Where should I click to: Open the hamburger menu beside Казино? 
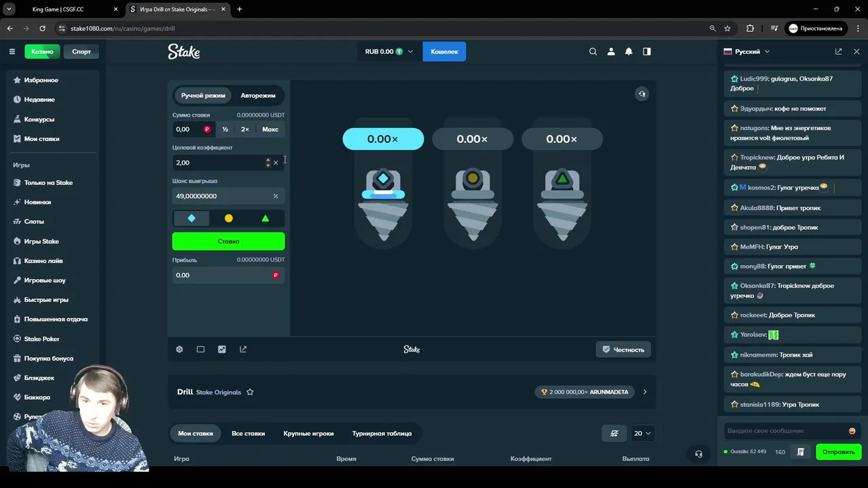(x=12, y=52)
